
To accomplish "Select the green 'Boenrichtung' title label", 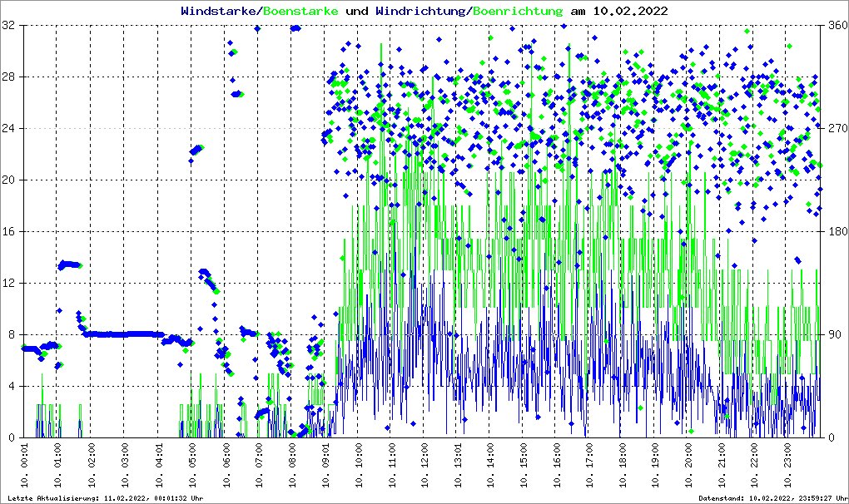I will point(518,12).
